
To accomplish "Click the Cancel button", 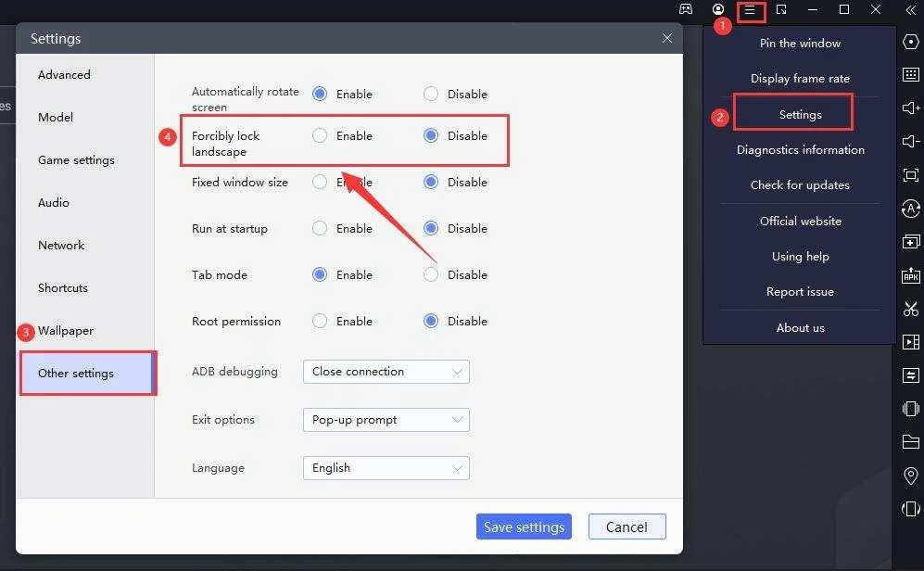I will click(x=627, y=527).
